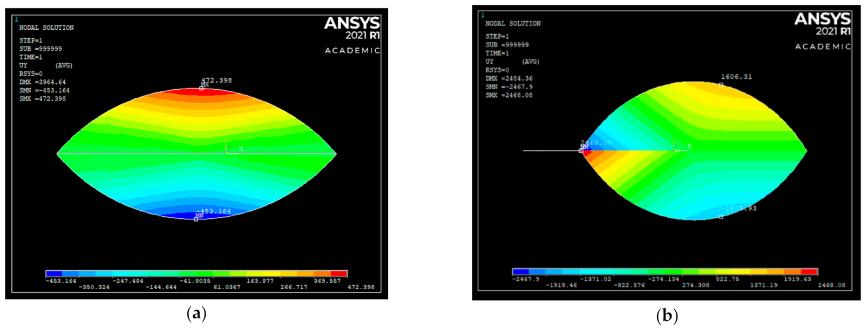Pick the dark blue legend swatch in plot (b)
Screen dimensions: 868x334
pyautogui.click(x=520, y=272)
